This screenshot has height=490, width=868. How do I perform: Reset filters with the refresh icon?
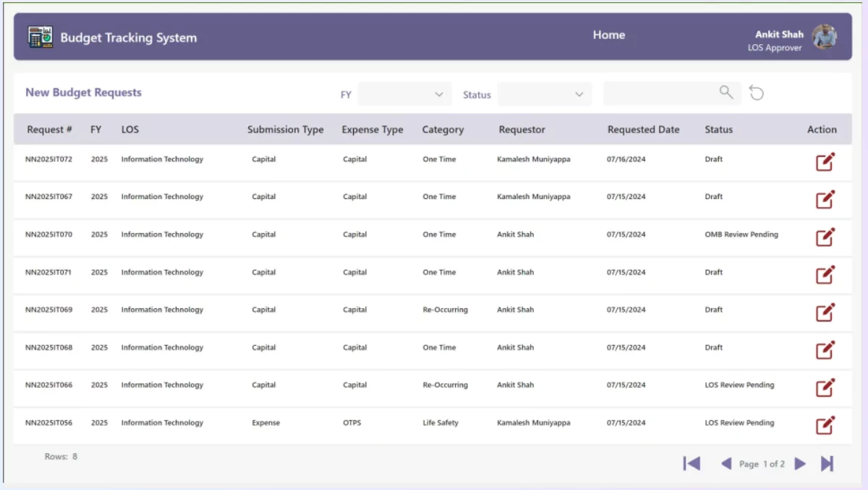pyautogui.click(x=757, y=93)
